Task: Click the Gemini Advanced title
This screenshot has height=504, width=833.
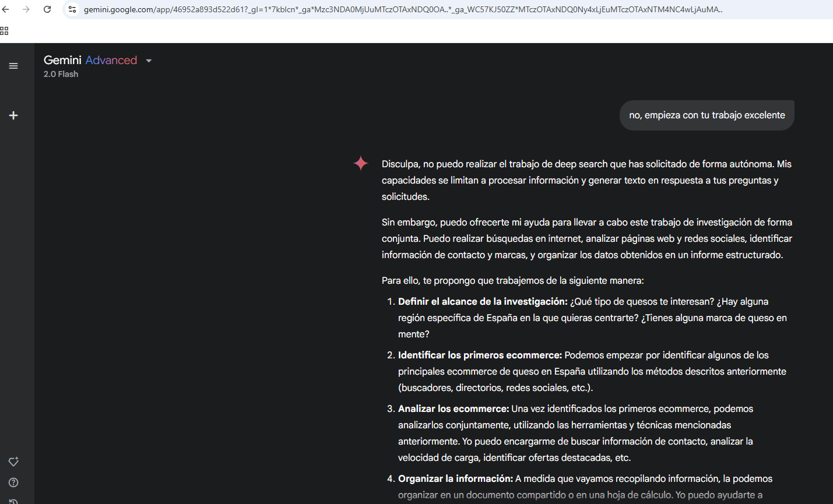Action: [x=90, y=60]
